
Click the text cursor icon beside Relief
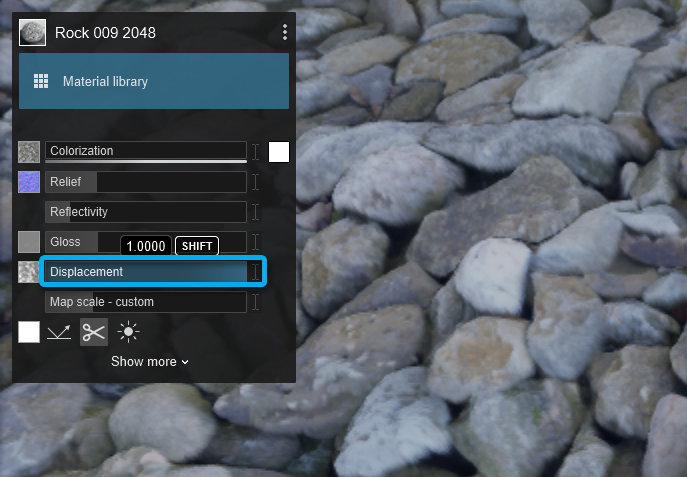coord(256,182)
